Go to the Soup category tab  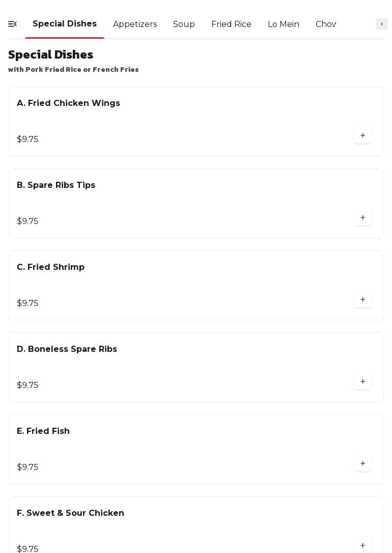click(x=184, y=24)
